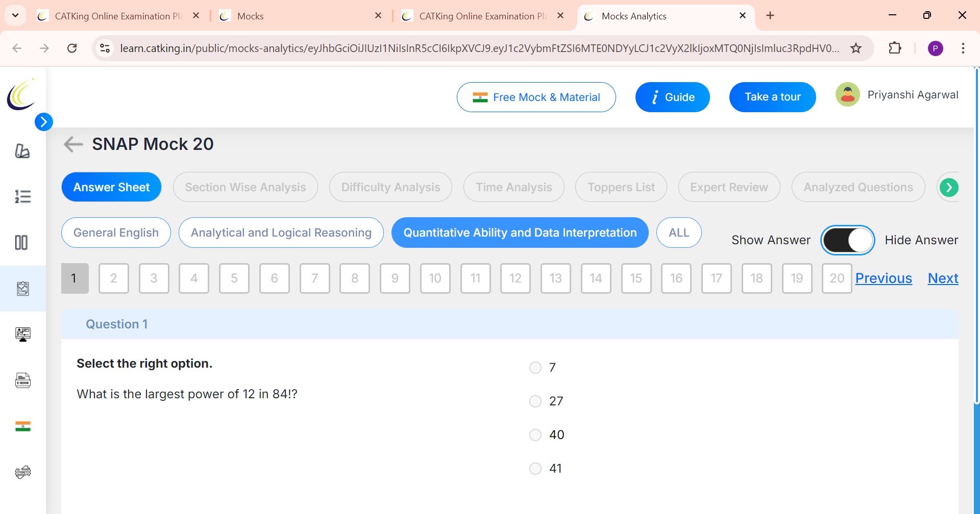This screenshot has height=514, width=980.
Task: Open the books icon in sidebar
Action: tap(22, 151)
